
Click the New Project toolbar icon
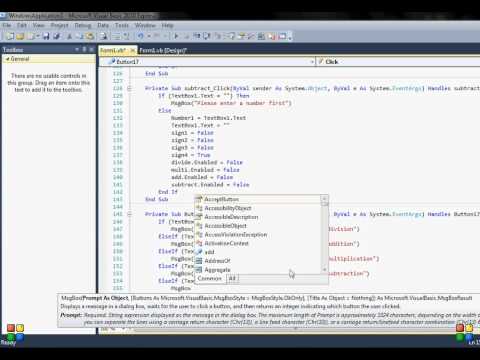tap(10, 36)
